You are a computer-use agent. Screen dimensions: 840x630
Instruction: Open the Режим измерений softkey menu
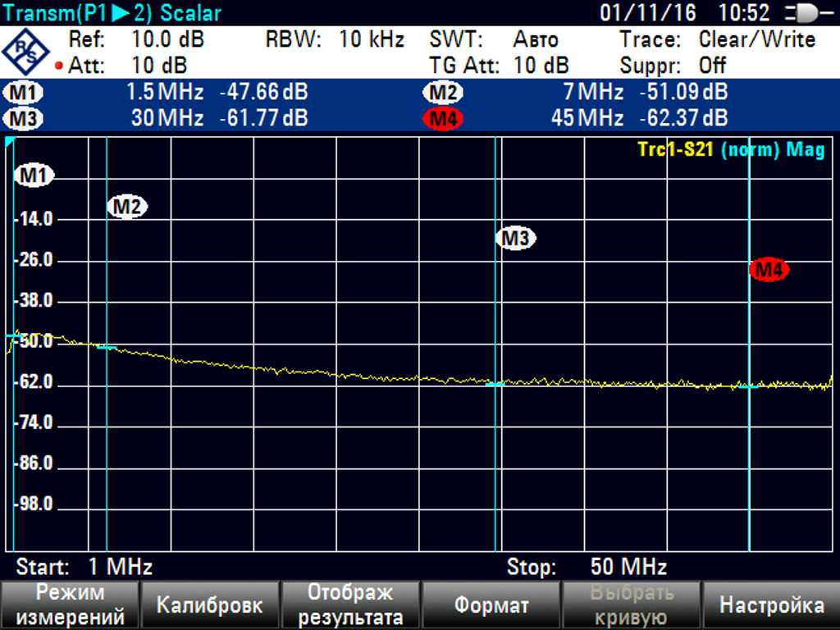(70, 605)
